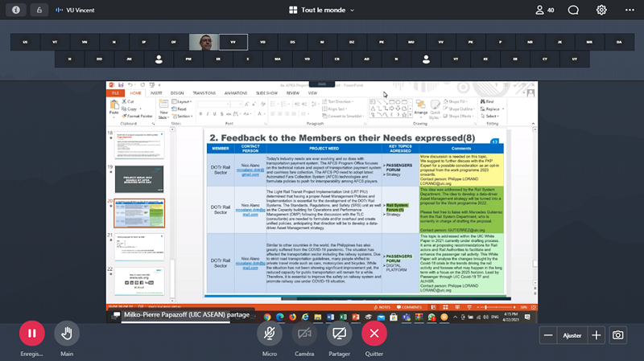
Task: Raise hand using Main button
Action: pyautogui.click(x=67, y=332)
